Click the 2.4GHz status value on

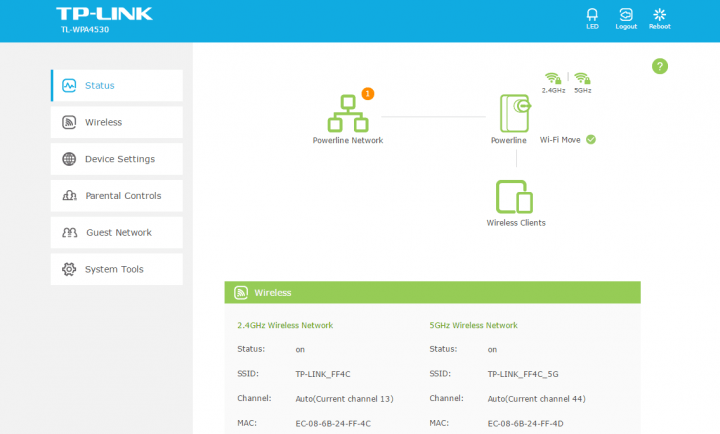(x=300, y=349)
